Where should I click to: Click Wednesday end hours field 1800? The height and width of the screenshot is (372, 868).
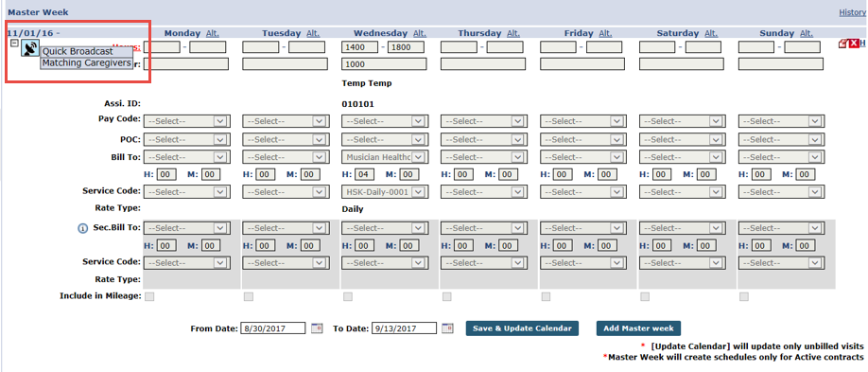pyautogui.click(x=406, y=47)
